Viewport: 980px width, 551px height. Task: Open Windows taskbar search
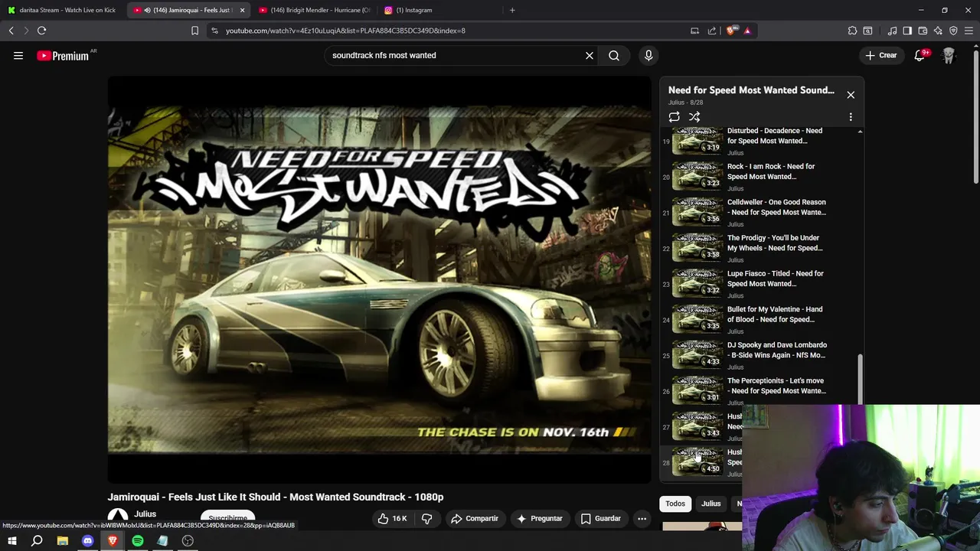tap(37, 541)
